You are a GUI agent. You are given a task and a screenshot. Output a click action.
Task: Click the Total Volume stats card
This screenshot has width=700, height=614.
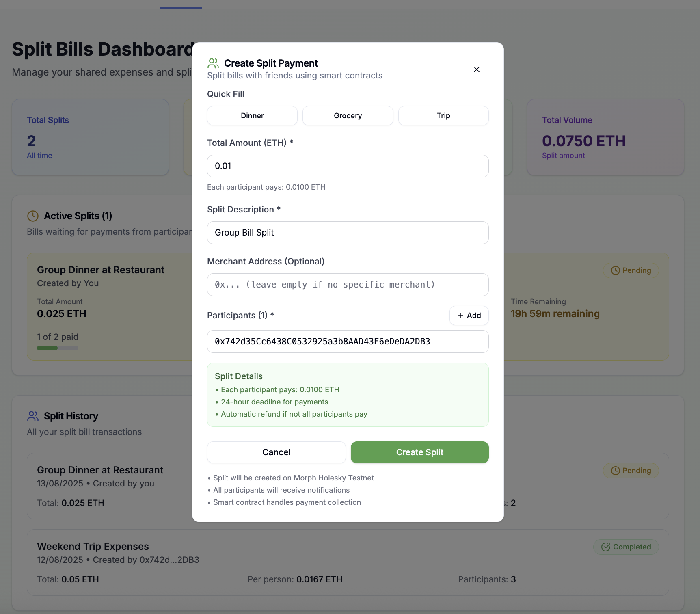[x=605, y=137]
